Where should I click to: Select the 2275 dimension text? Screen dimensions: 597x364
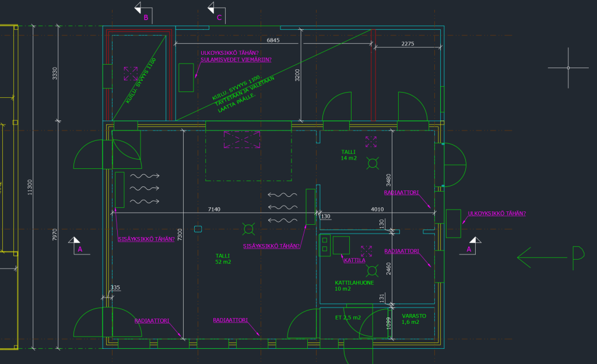408,44
